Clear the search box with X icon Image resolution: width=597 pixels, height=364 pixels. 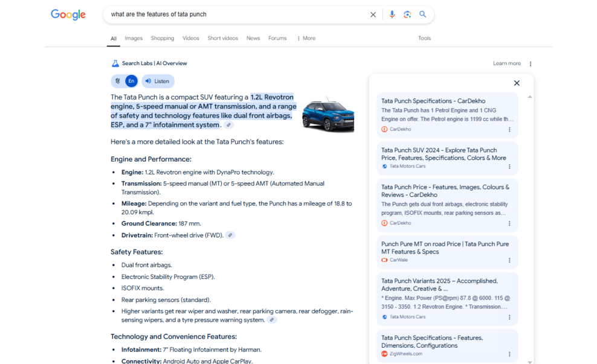tap(373, 14)
